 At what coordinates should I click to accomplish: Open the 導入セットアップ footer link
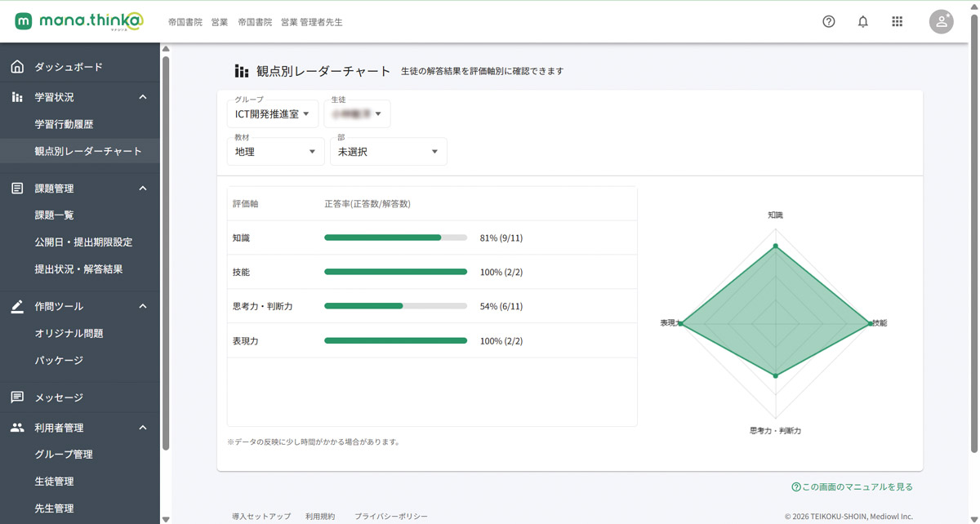click(261, 517)
